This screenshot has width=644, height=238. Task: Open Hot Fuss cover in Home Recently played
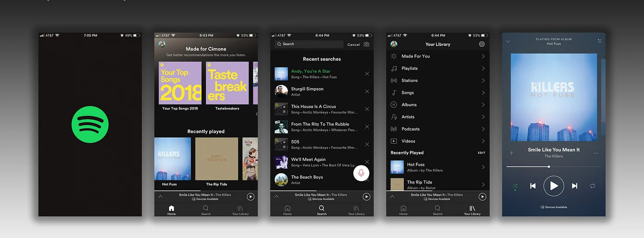coord(172,159)
